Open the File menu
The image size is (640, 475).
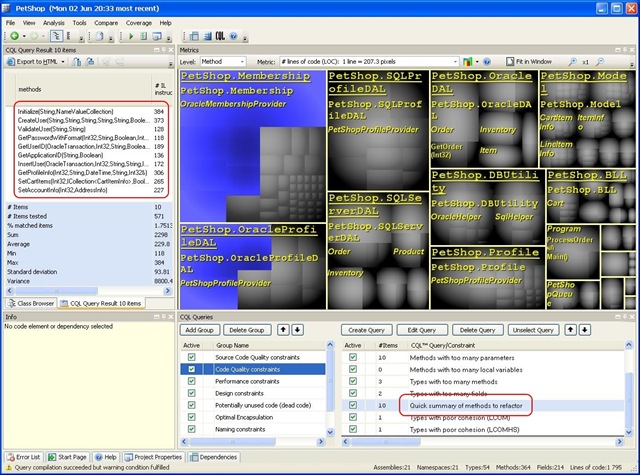(x=10, y=23)
